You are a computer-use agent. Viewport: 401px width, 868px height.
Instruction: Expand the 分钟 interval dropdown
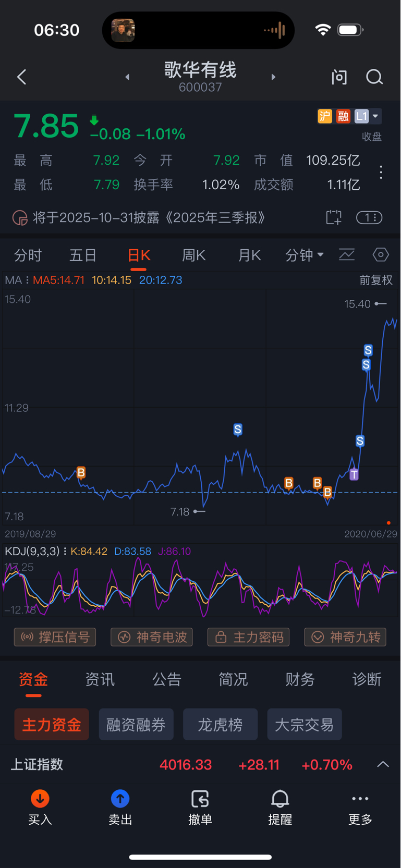coord(305,255)
